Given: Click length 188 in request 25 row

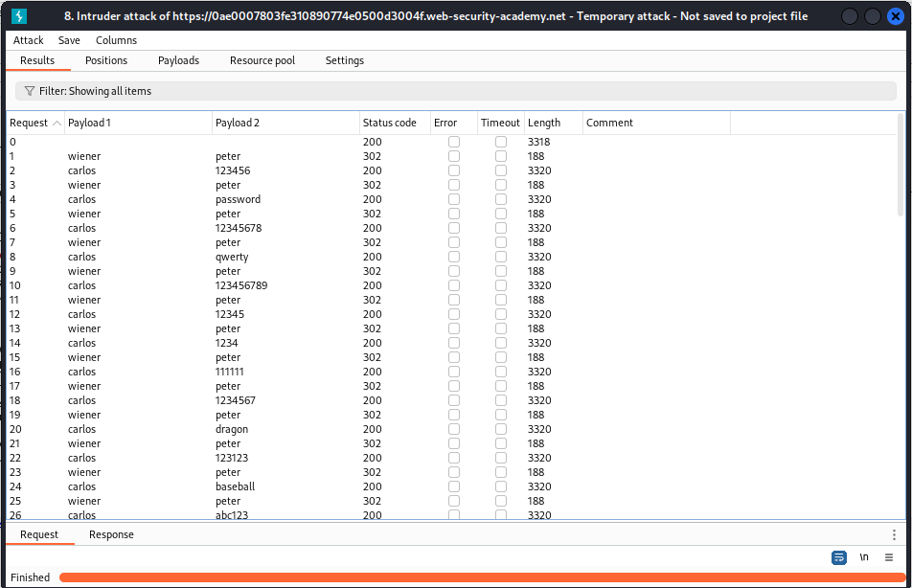Looking at the screenshot, I should 536,501.
